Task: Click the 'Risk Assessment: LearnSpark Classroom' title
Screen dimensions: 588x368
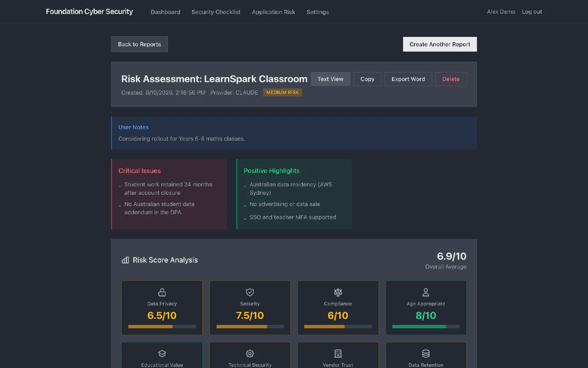Action: 214,79
